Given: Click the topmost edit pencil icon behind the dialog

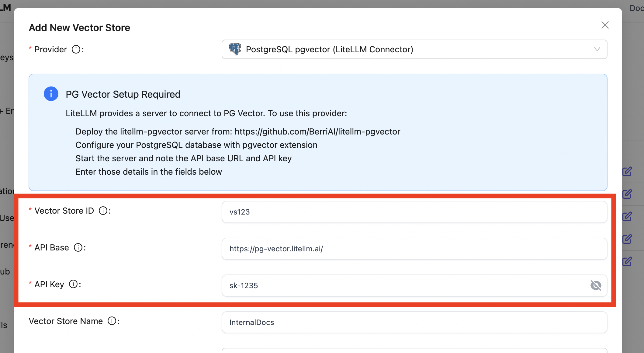Looking at the screenshot, I should click(627, 172).
